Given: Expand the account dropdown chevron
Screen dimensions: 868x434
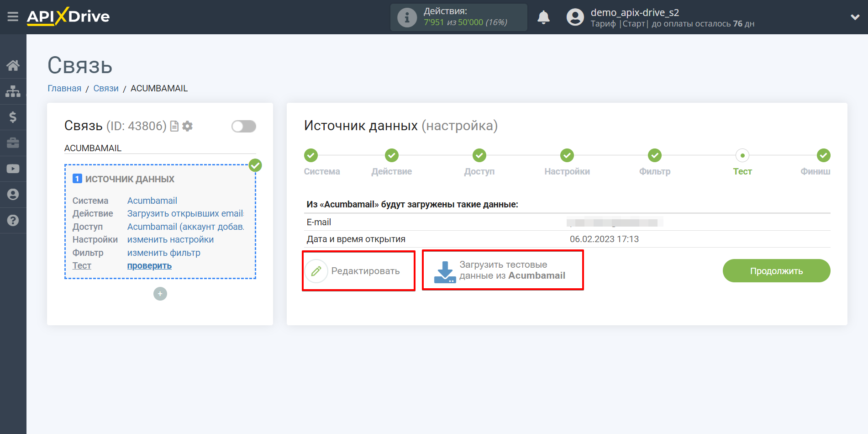Looking at the screenshot, I should tap(855, 17).
